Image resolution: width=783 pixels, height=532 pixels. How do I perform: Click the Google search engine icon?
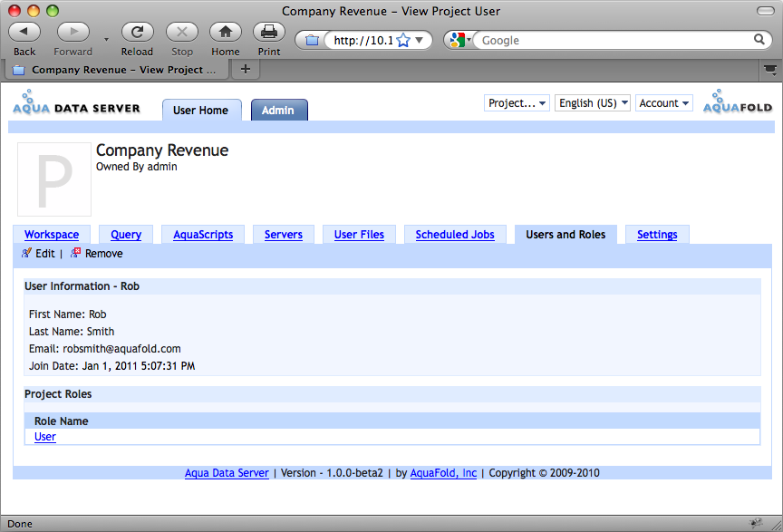[457, 40]
